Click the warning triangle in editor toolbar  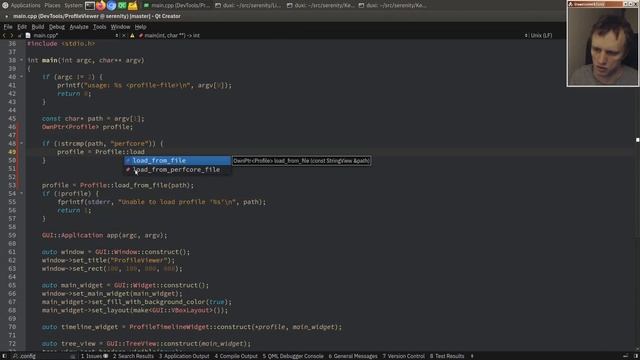pyautogui.click(x=132, y=36)
